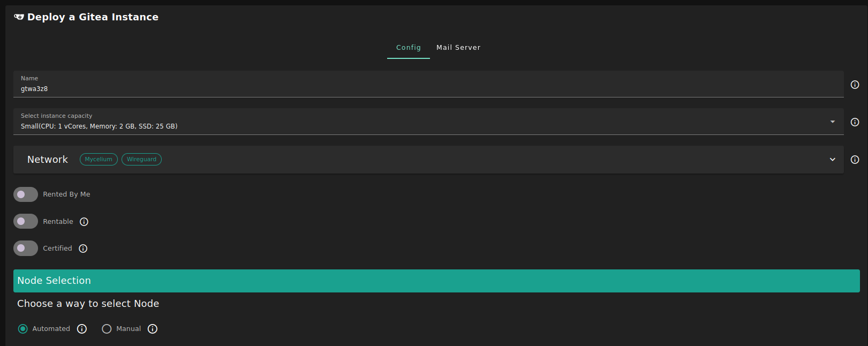This screenshot has height=346, width=868.
Task: Enable the Rented By Me switch
Action: [x=25, y=194]
